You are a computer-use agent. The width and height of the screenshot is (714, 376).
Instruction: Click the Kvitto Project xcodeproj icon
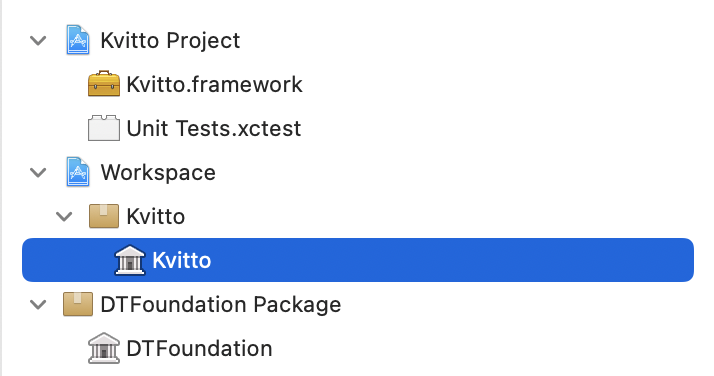[78, 40]
